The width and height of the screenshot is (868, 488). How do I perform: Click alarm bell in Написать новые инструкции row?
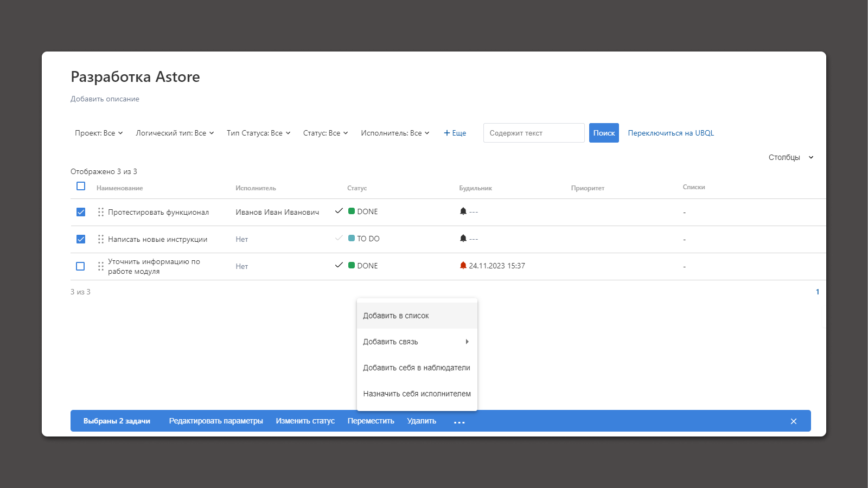click(x=463, y=238)
